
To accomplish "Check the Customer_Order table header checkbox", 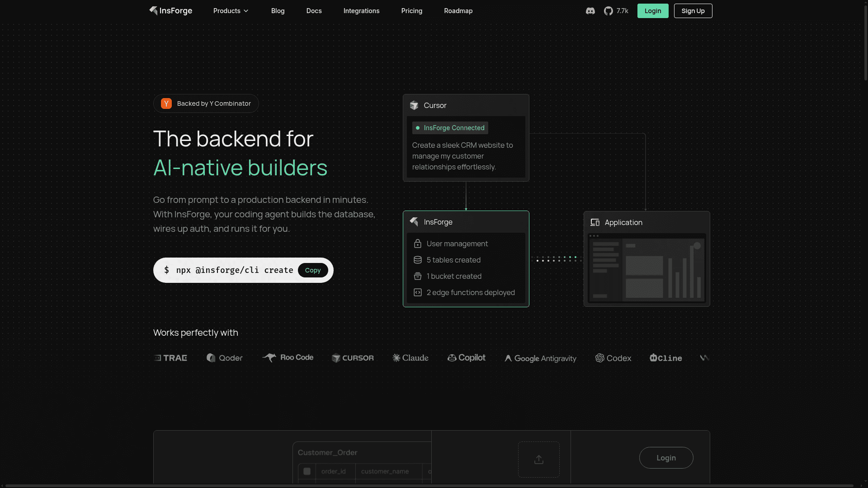I will [x=307, y=471].
